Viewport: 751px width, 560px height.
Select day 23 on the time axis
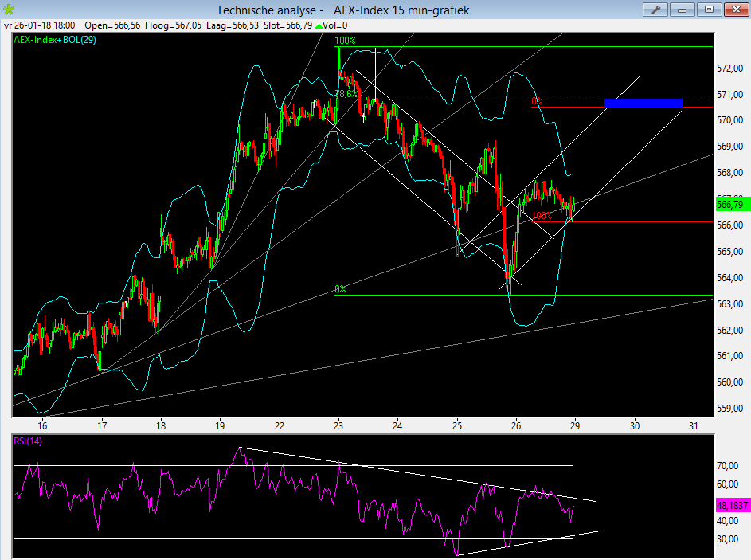coord(338,425)
